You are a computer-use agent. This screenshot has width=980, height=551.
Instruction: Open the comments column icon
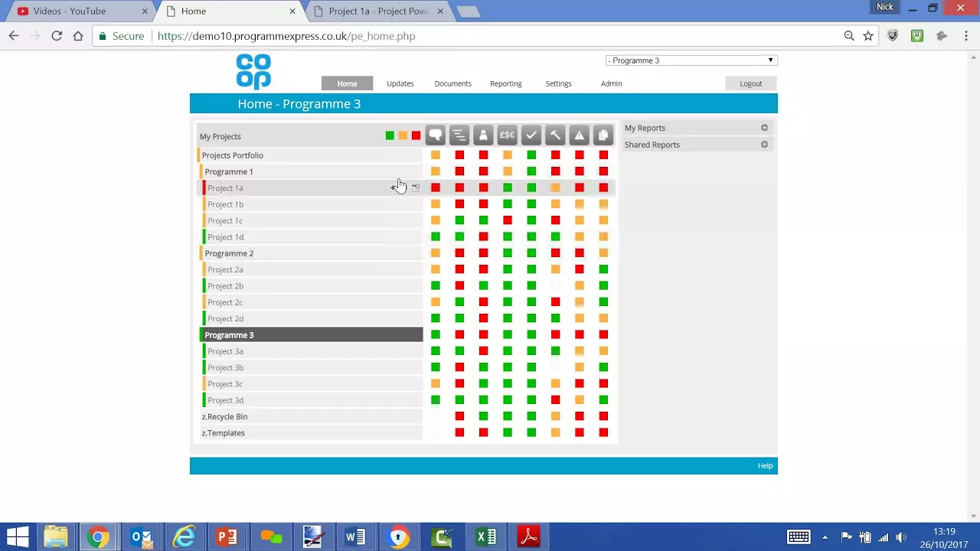[x=435, y=135]
